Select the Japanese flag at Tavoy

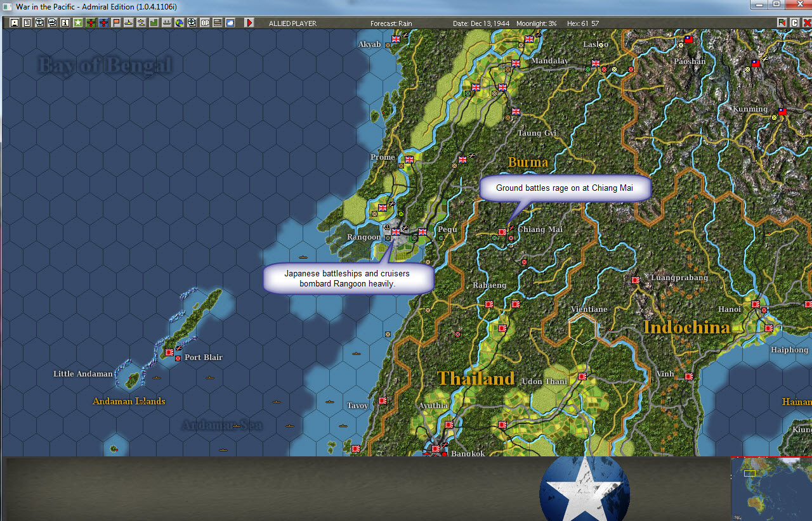click(382, 401)
